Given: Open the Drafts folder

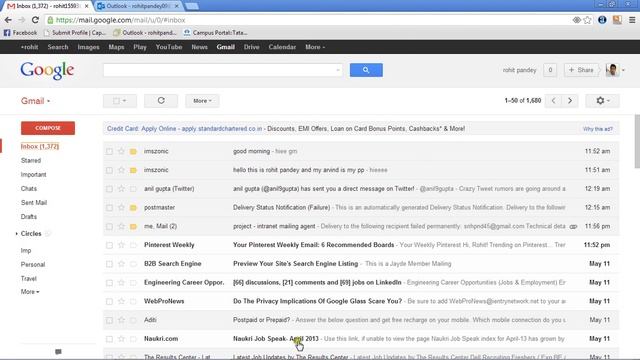Looking at the screenshot, I should pyautogui.click(x=29, y=217).
